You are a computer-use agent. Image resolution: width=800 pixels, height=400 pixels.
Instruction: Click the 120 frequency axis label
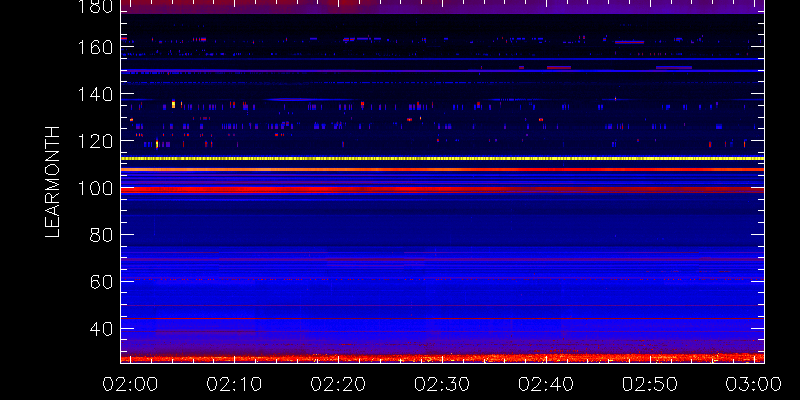click(95, 141)
